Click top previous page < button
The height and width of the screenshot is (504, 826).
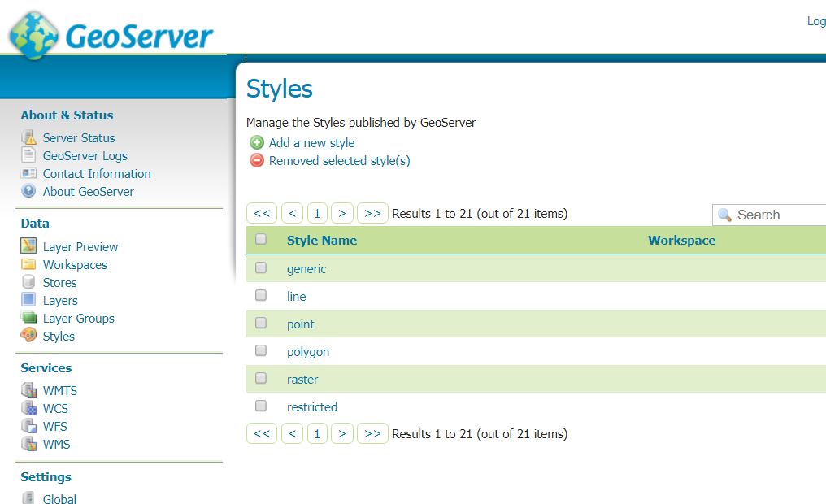(x=293, y=213)
